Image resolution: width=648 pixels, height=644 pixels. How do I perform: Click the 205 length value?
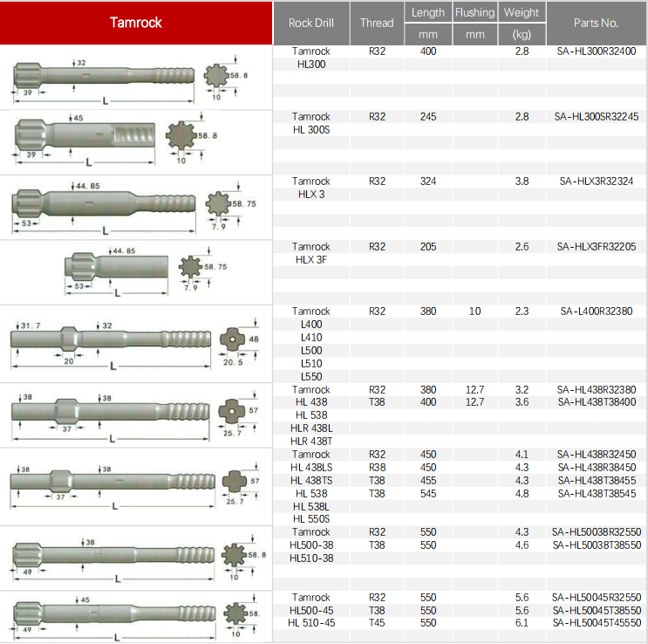pos(428,246)
